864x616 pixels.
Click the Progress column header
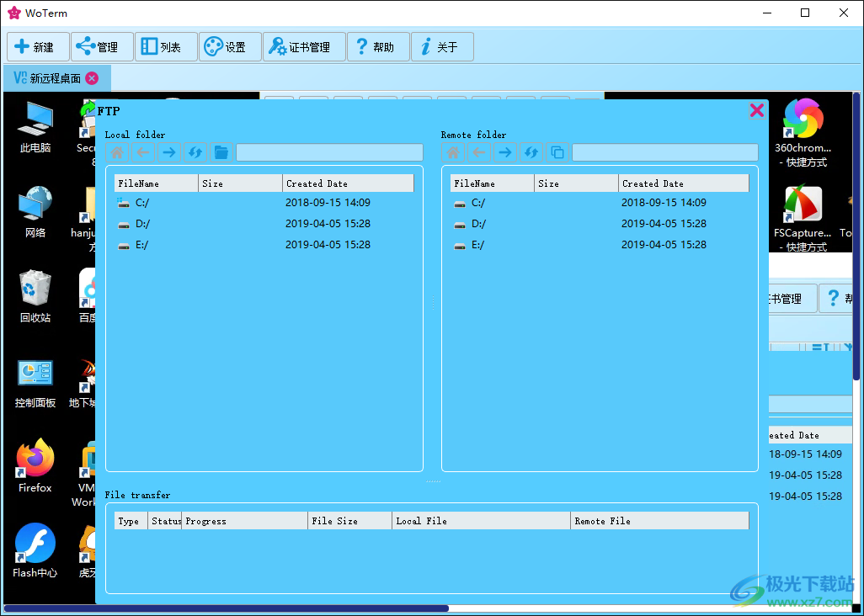[x=245, y=521]
